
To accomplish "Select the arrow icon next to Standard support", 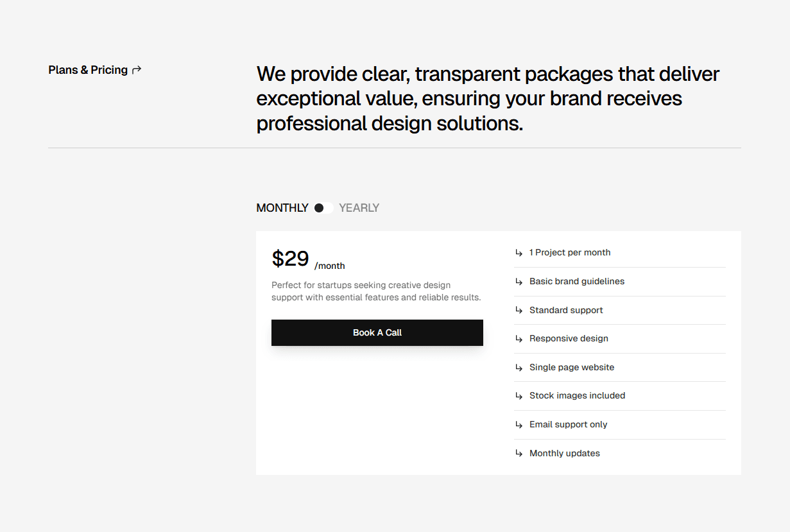I will click(x=519, y=310).
